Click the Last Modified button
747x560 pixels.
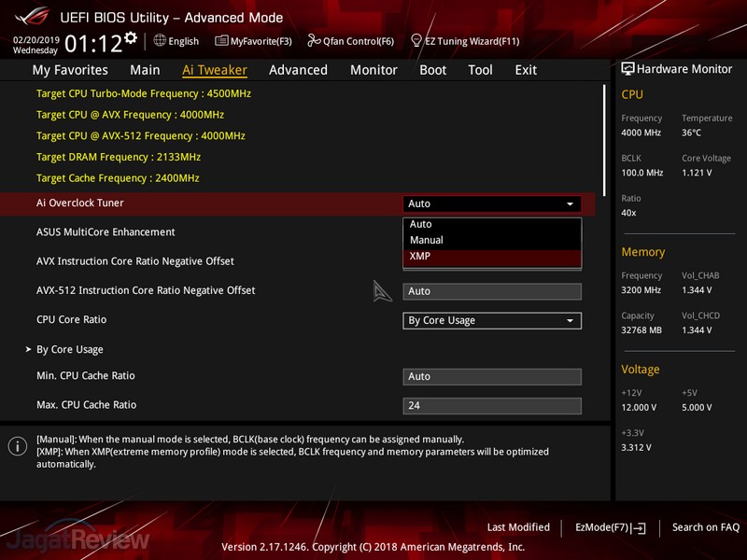pos(518,527)
